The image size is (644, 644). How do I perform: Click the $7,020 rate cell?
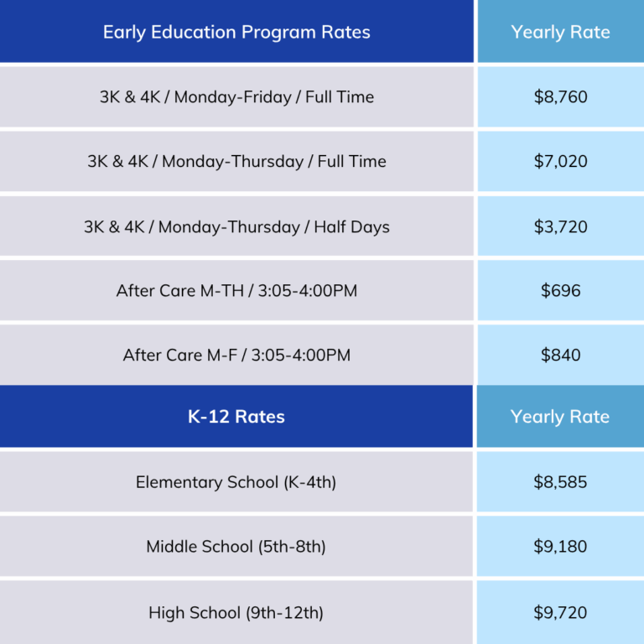(560, 162)
